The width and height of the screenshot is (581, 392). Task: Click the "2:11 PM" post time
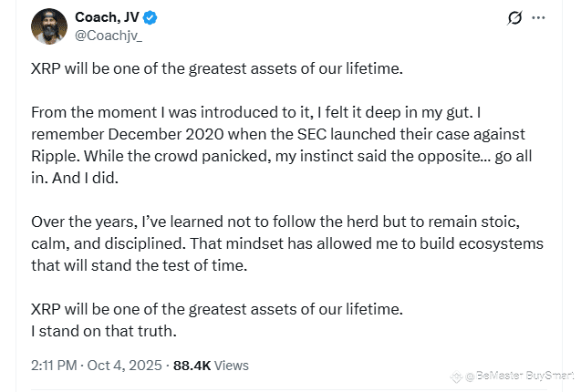(x=56, y=365)
